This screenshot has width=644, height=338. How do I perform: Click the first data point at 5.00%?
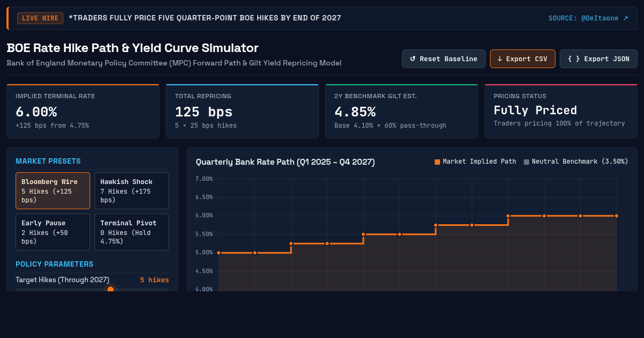pyautogui.click(x=218, y=253)
